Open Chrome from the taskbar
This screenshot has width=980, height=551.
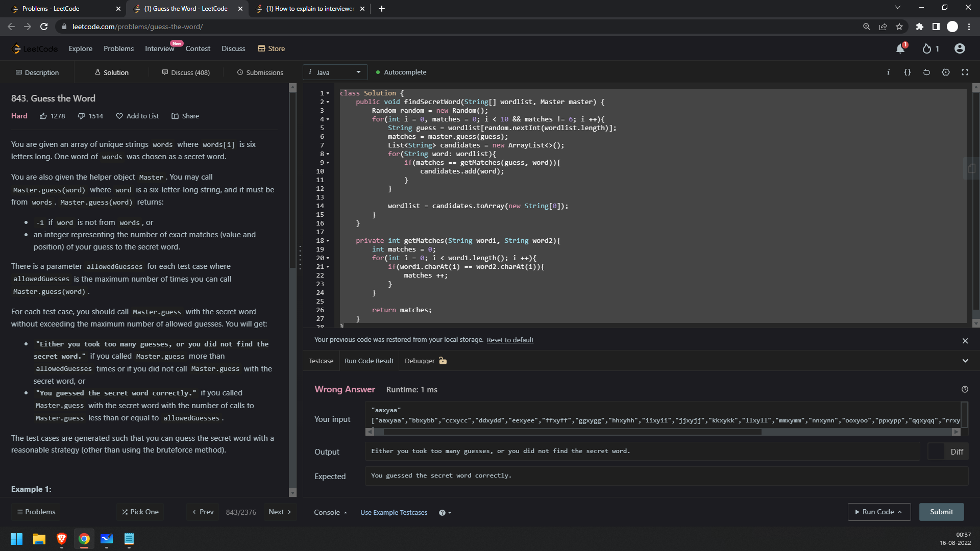84,539
